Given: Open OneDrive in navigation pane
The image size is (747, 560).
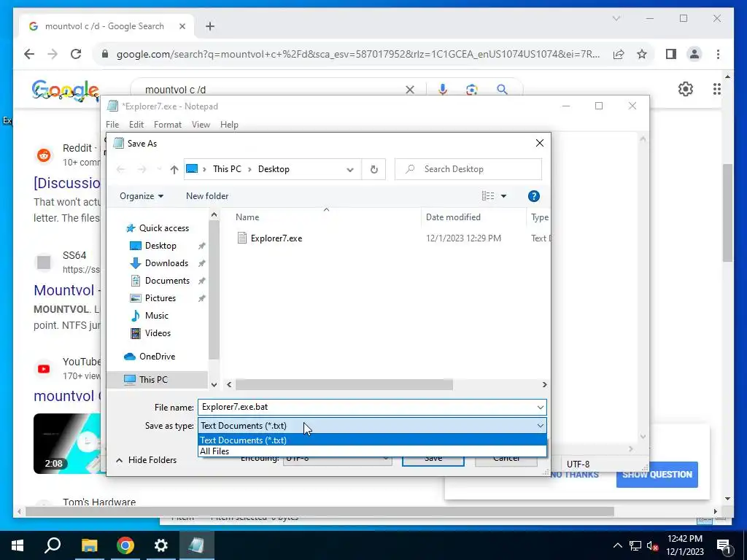Looking at the screenshot, I should 158,357.
